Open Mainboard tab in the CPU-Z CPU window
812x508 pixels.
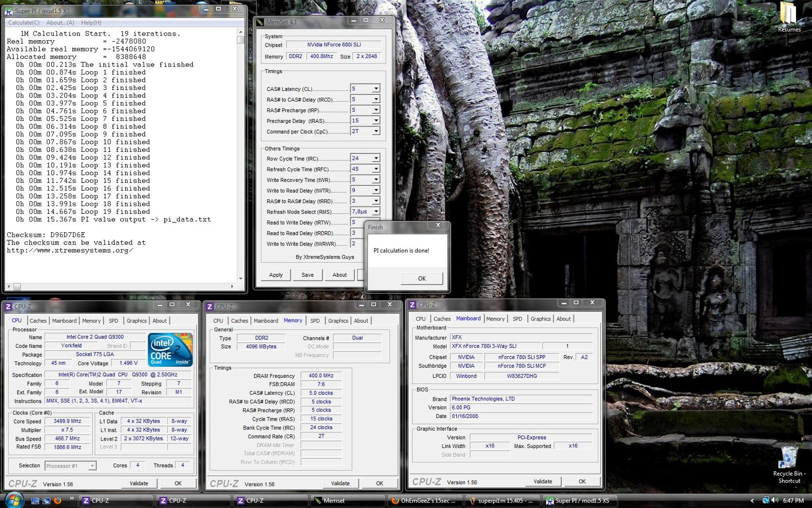64,321
